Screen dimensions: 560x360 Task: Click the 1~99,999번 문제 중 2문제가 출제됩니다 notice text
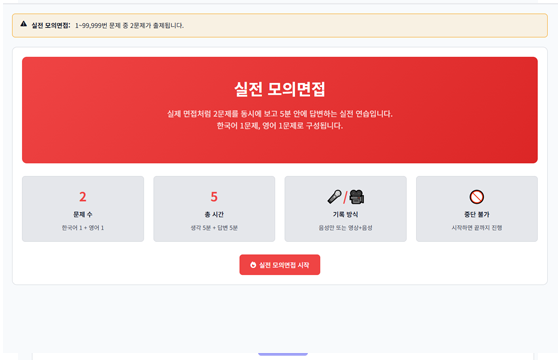pyautogui.click(x=129, y=25)
